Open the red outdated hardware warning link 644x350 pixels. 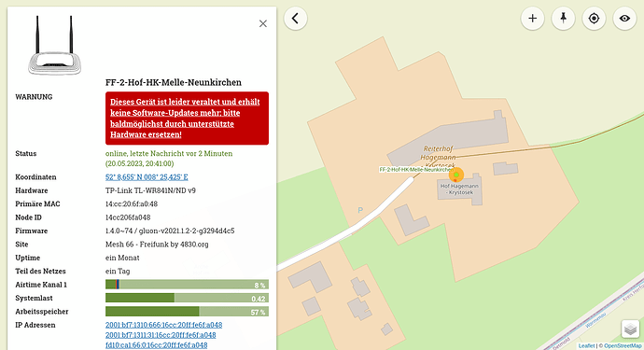187,118
